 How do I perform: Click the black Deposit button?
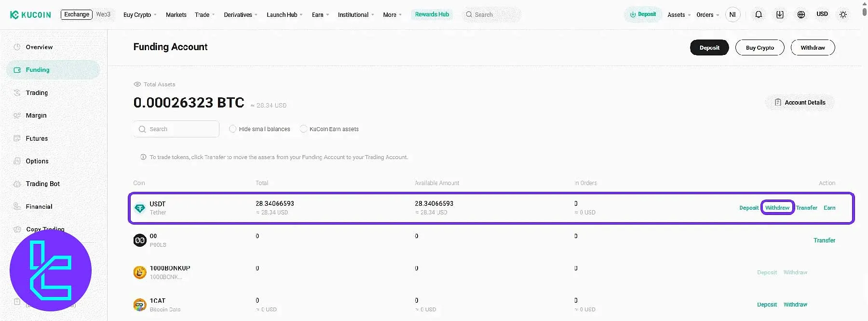709,48
